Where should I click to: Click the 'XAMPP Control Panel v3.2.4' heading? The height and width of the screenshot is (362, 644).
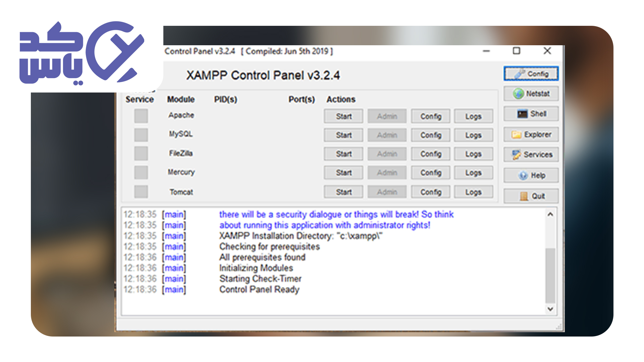[263, 75]
